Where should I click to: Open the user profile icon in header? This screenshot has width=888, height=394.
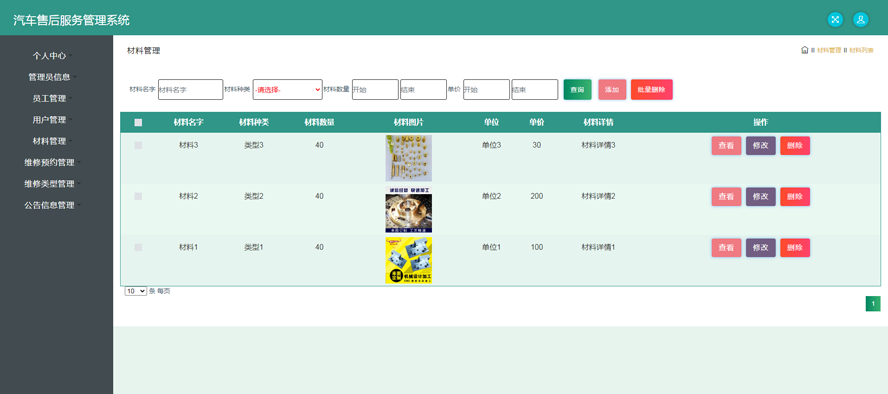point(861,20)
